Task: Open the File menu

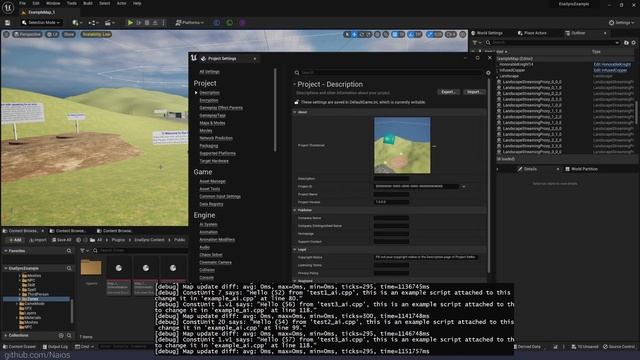Action: pos(22,3)
